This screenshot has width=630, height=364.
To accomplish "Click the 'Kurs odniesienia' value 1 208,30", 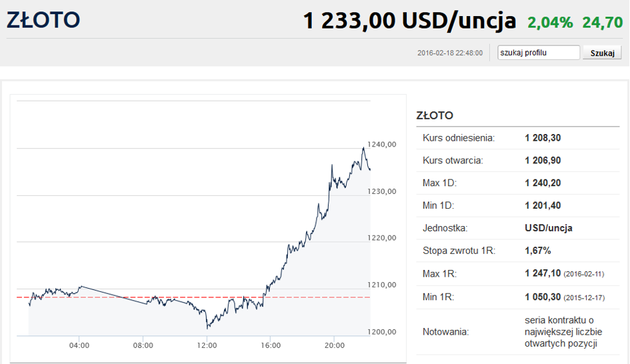I will click(x=543, y=138).
